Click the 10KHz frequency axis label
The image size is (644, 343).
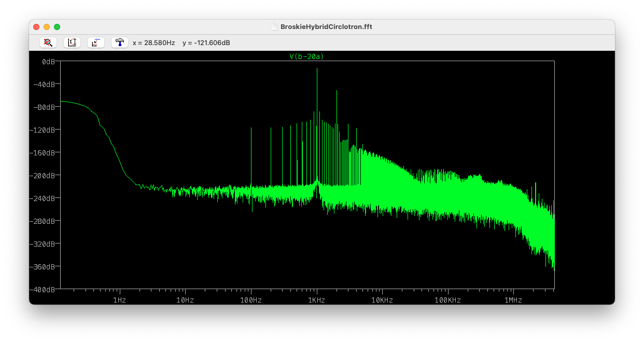[382, 301]
